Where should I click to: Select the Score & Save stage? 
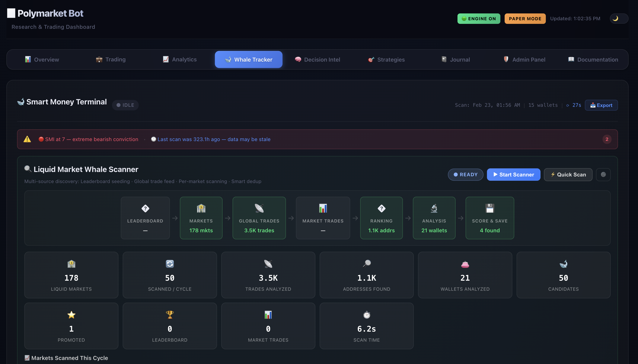click(489, 218)
